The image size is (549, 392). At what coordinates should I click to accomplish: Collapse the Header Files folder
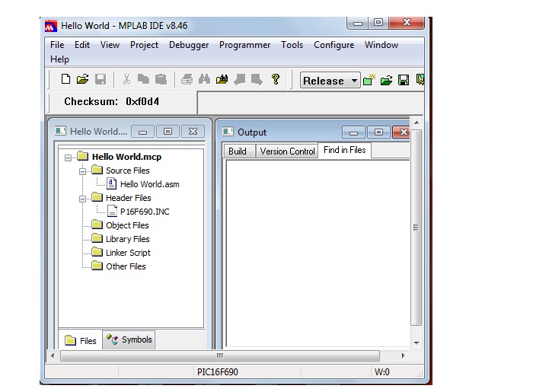(83, 199)
